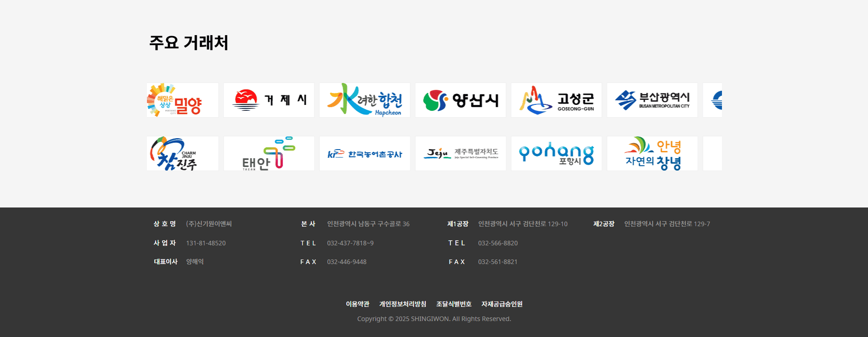Open the 개인정보처리방침 privacy link
Viewport: 868px width, 337px height.
coord(403,304)
